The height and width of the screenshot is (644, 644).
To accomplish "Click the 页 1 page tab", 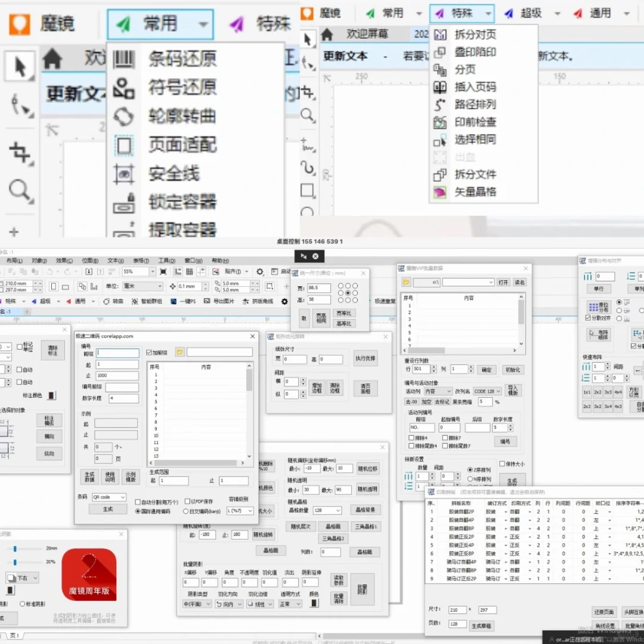I will coord(15,636).
